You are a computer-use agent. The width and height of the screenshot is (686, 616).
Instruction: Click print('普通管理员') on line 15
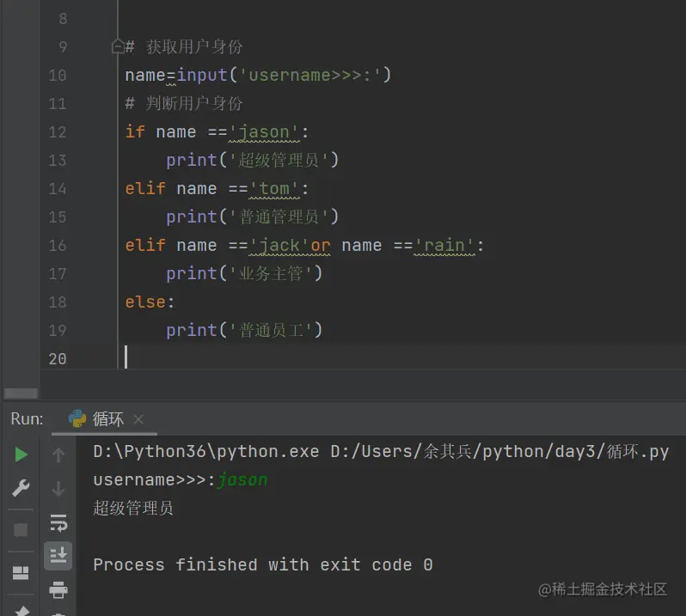(x=253, y=217)
